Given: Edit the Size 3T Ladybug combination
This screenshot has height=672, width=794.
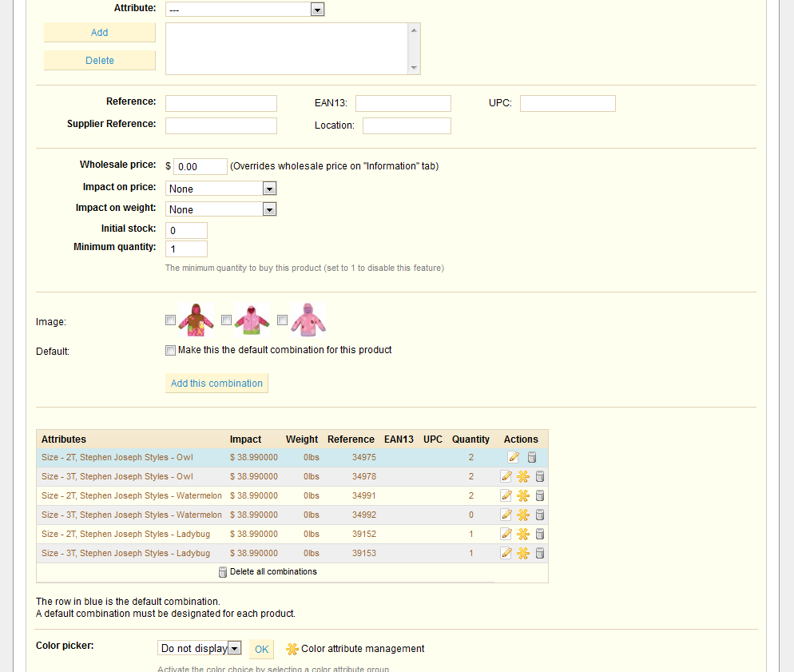Looking at the screenshot, I should click(506, 553).
